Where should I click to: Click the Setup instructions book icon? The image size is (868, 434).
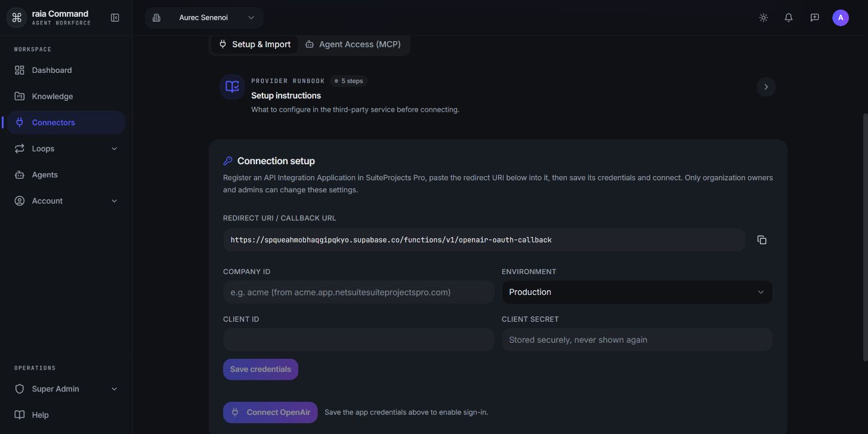tap(232, 87)
